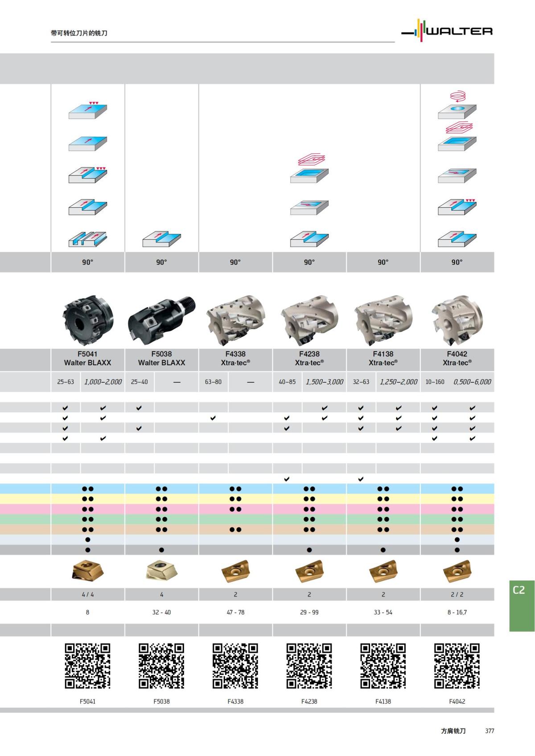Click the F4238 pocket milling icon

click(x=309, y=169)
